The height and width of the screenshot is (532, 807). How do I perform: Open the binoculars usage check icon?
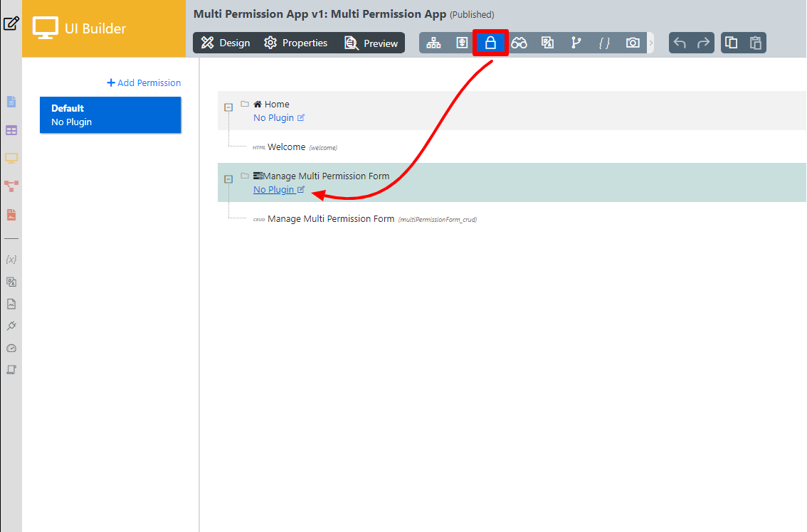pos(519,43)
